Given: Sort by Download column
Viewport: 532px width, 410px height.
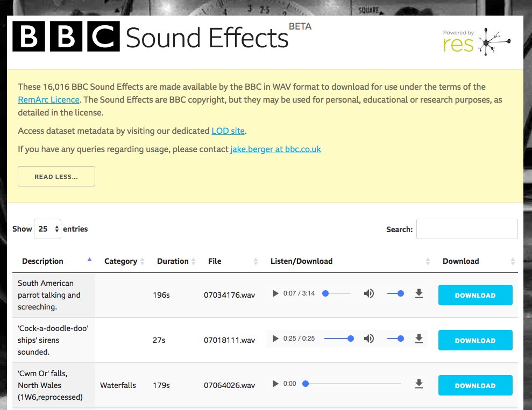Looking at the screenshot, I should coord(478,261).
